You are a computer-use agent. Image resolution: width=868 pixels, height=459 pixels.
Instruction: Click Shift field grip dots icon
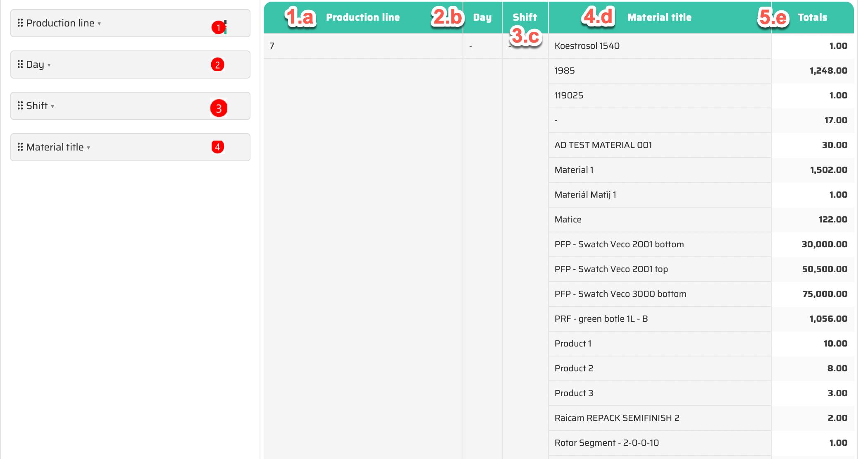[x=20, y=106]
